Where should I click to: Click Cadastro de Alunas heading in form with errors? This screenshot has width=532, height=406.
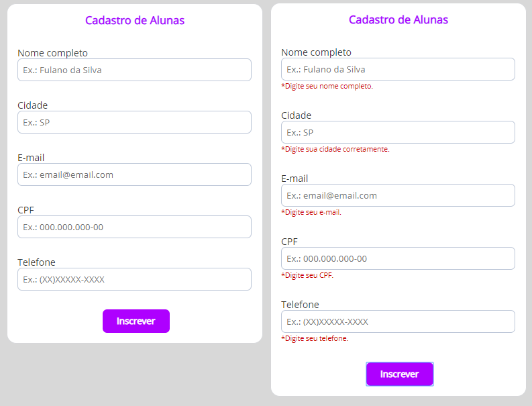pyautogui.click(x=398, y=20)
